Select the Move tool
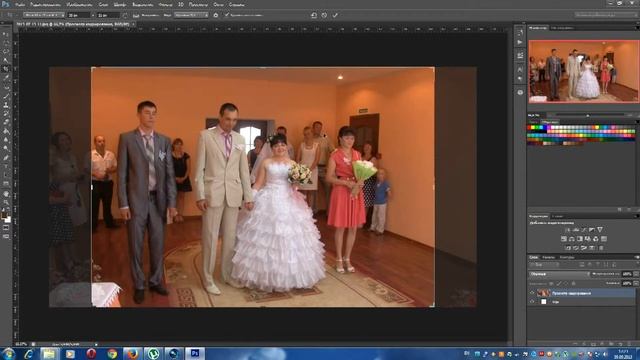The image size is (640, 360). coord(6,35)
